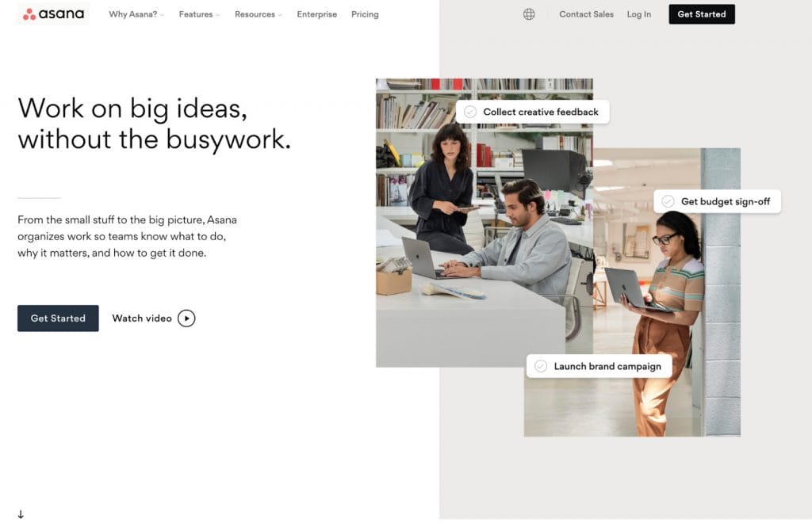Expand the Resources dropdown menu

[x=259, y=14]
